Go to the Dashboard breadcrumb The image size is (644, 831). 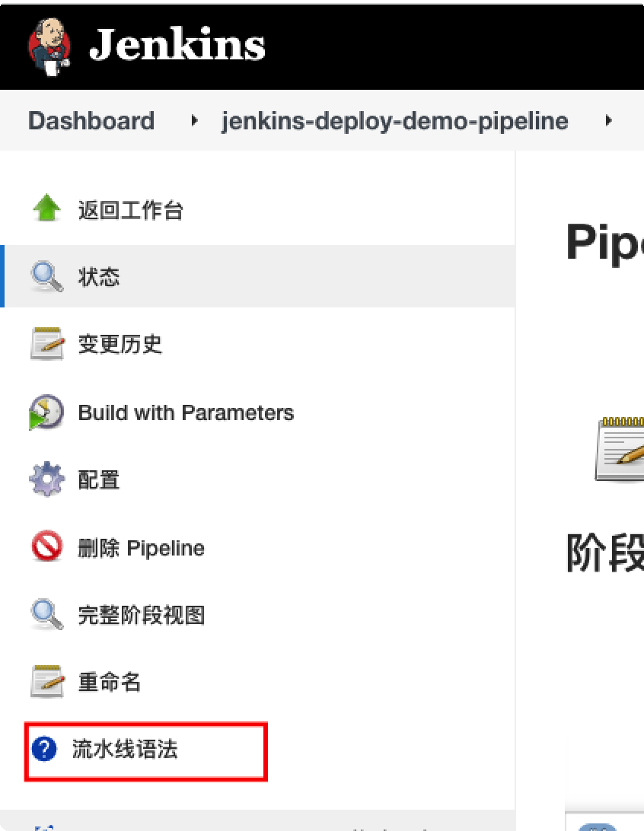(x=91, y=121)
